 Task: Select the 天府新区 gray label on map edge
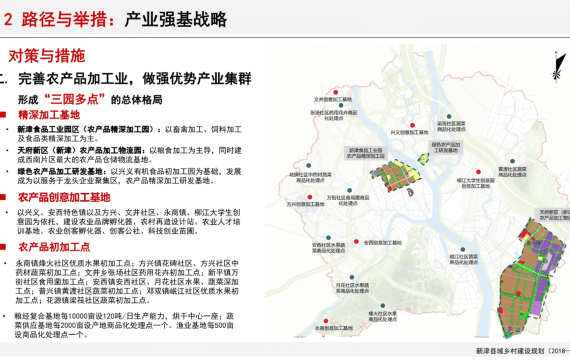[x=553, y=215]
